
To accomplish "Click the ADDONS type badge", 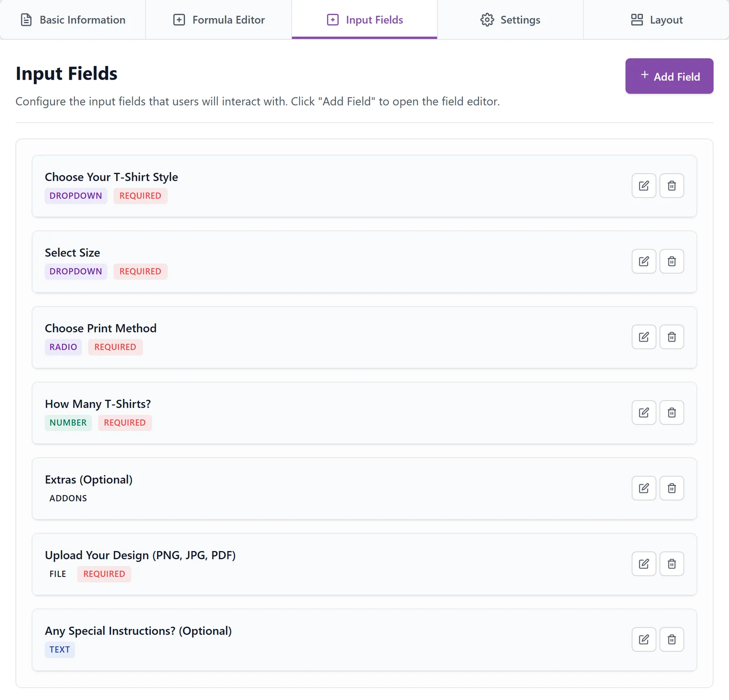I will point(68,498).
